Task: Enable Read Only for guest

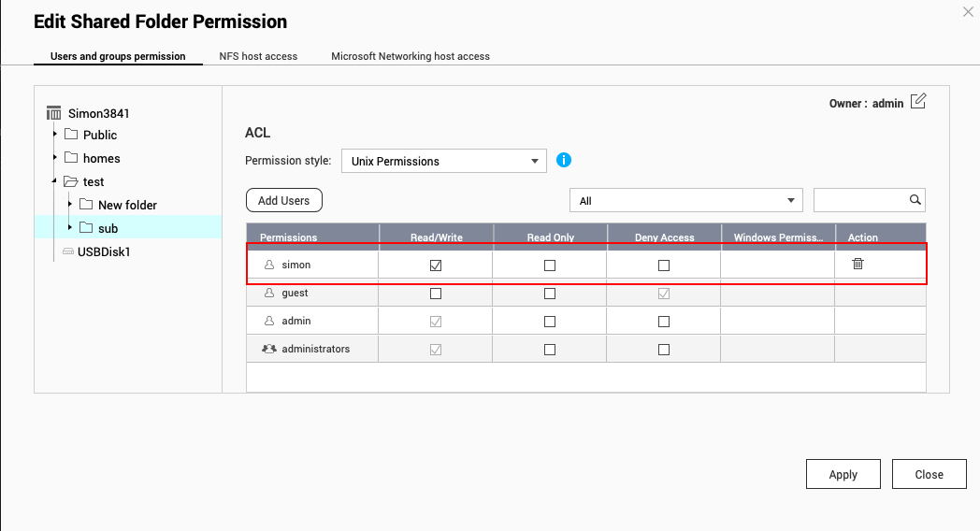Action: pos(550,294)
